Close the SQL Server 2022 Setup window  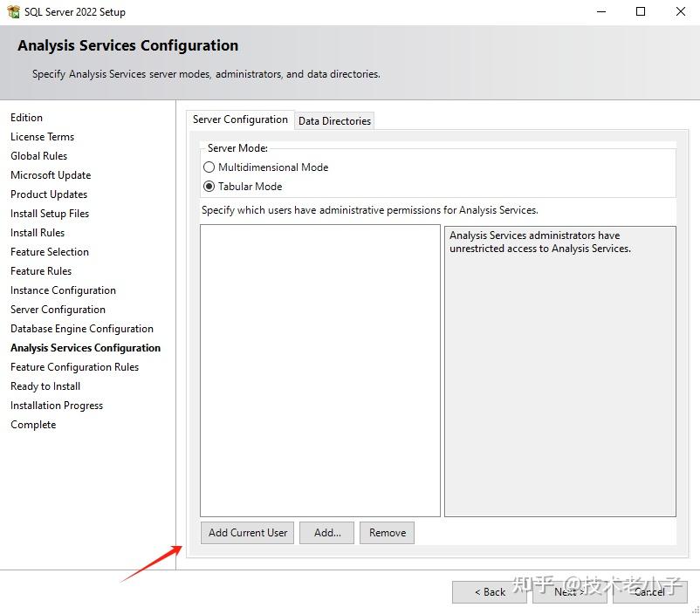click(x=681, y=12)
